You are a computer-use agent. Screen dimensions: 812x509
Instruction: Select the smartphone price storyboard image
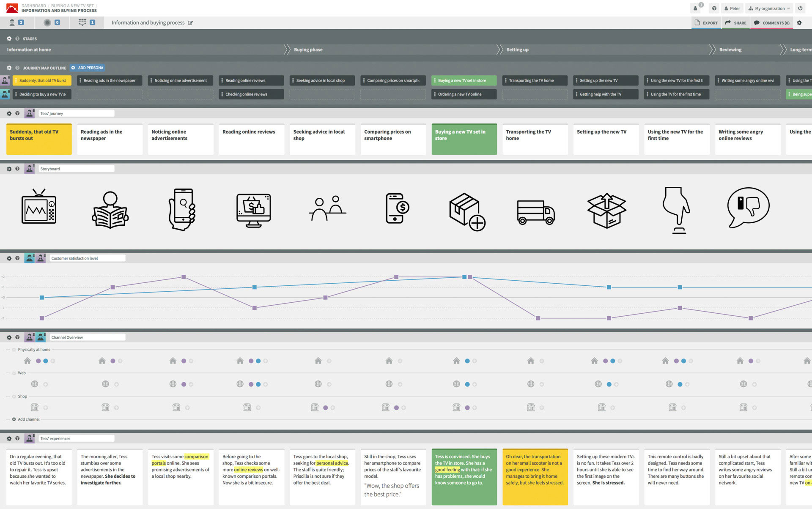pos(397,208)
